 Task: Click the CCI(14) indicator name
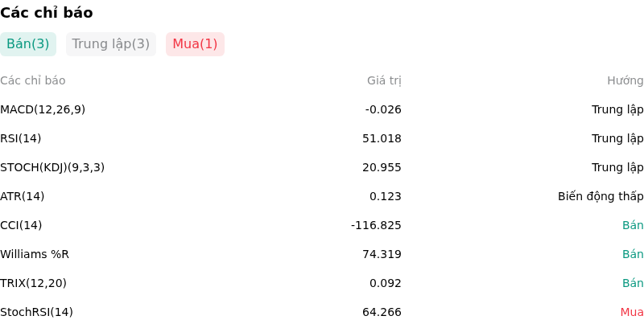pos(21,225)
